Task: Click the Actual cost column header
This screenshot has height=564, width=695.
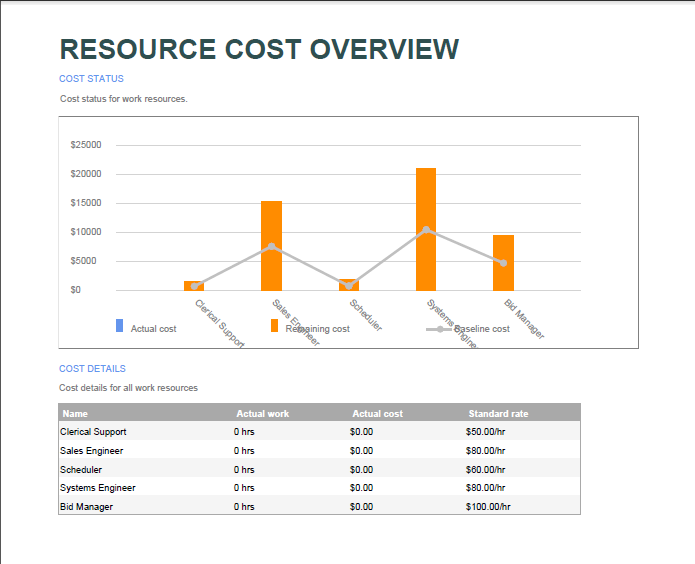Action: (x=377, y=413)
